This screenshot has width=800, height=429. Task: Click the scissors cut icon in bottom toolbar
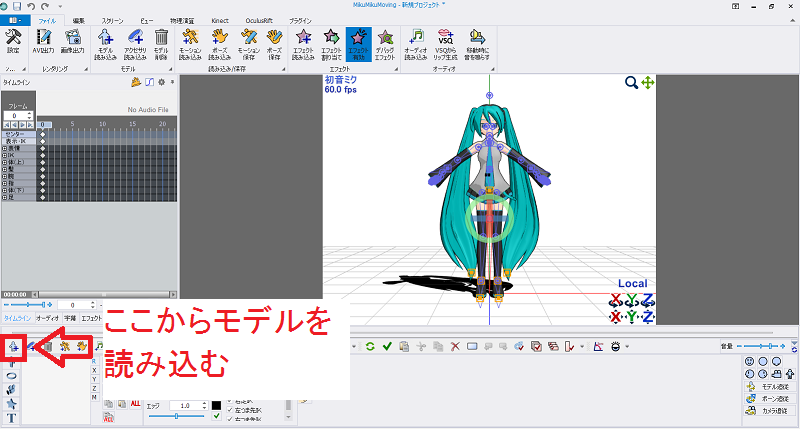421,346
